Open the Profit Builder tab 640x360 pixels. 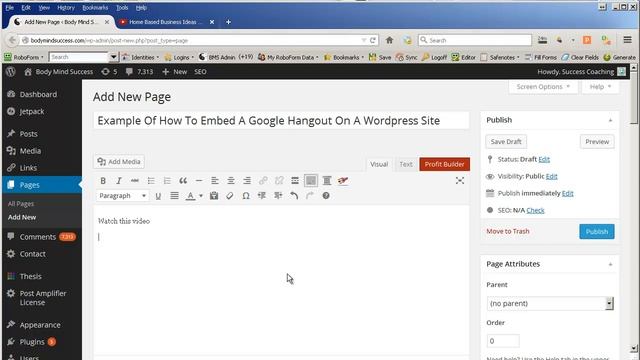pyautogui.click(x=444, y=164)
